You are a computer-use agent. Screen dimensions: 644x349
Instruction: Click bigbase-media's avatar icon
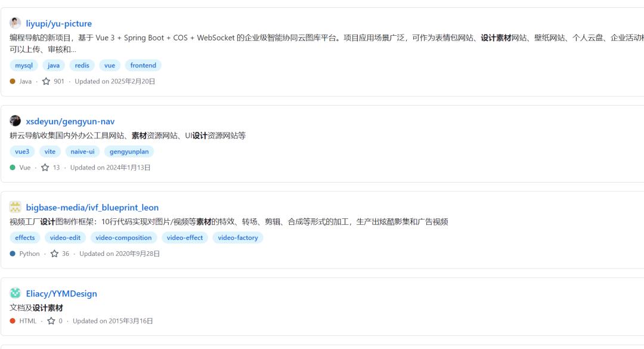click(16, 207)
